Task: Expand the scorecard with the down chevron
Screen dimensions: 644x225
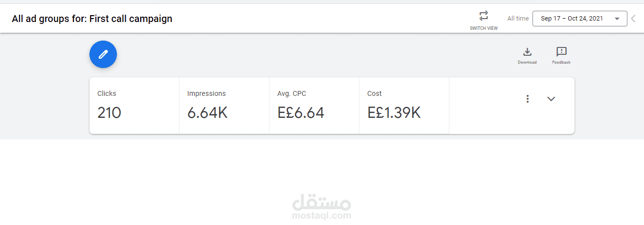Action: pyautogui.click(x=551, y=99)
